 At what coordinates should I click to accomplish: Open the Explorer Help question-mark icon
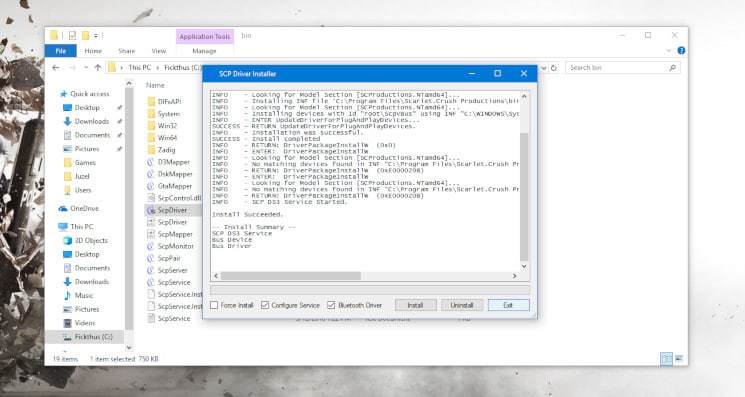(x=681, y=50)
